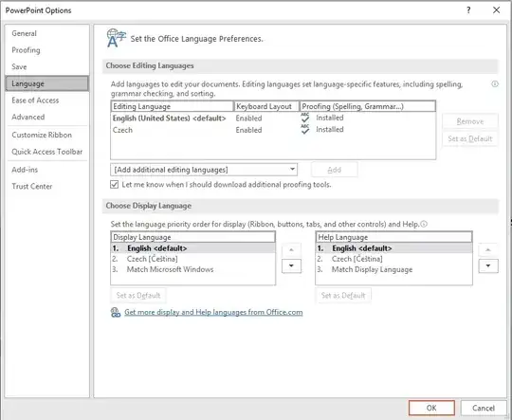This screenshot has height=420, width=512.
Task: Open the General options category
Action: 24,33
